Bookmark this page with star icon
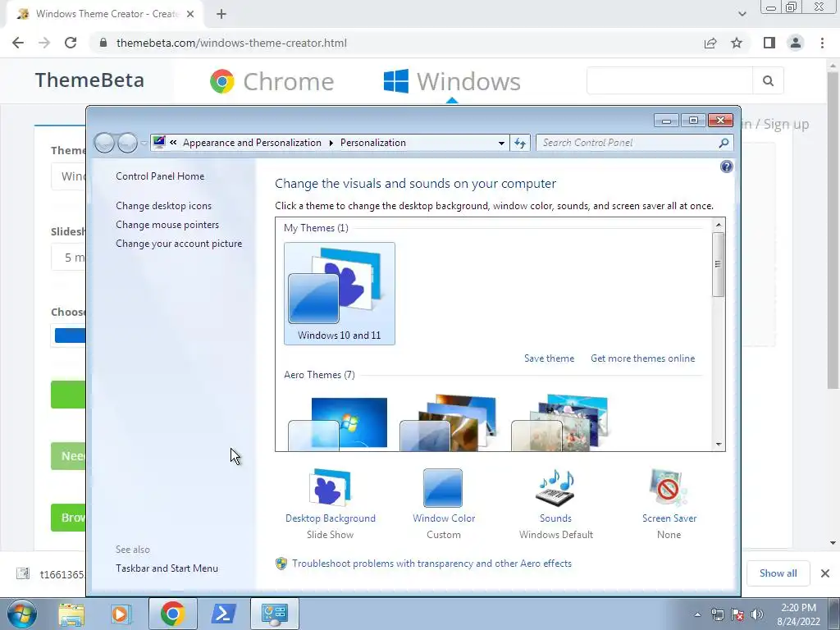The image size is (840, 630). pos(737,43)
